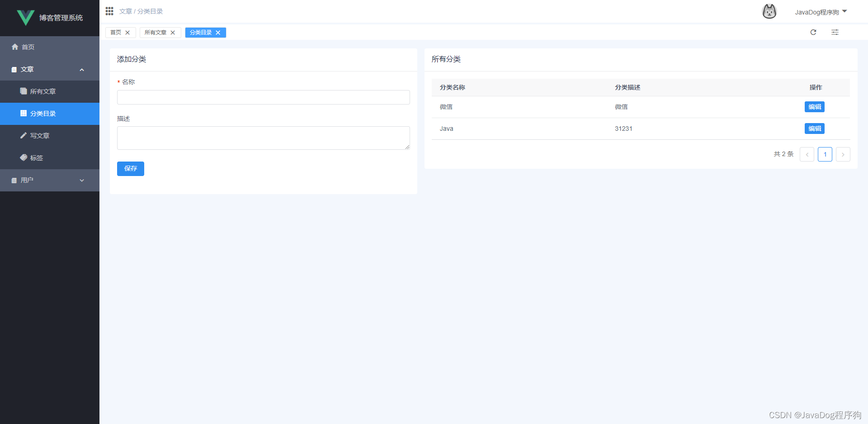This screenshot has height=424, width=868.
Task: Click the user avatar image
Action: pyautogui.click(x=769, y=11)
